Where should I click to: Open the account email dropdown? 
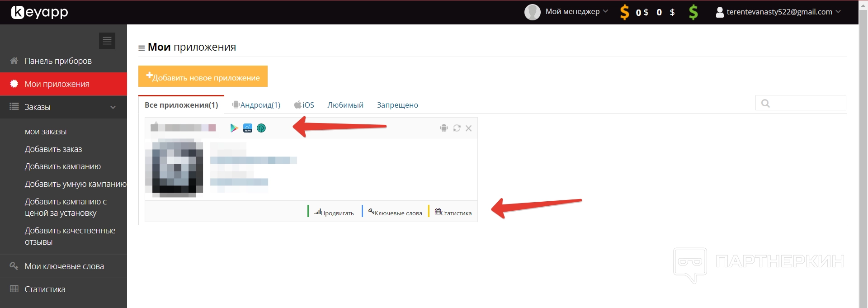tap(778, 12)
